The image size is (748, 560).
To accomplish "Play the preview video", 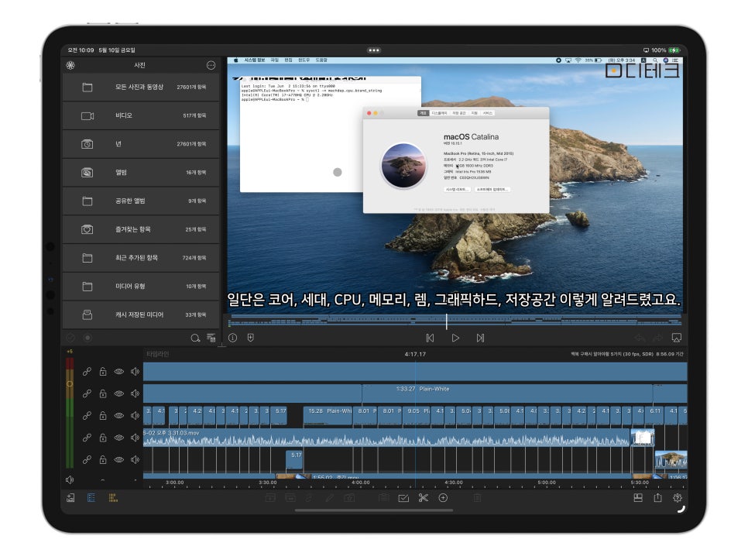I will (455, 338).
